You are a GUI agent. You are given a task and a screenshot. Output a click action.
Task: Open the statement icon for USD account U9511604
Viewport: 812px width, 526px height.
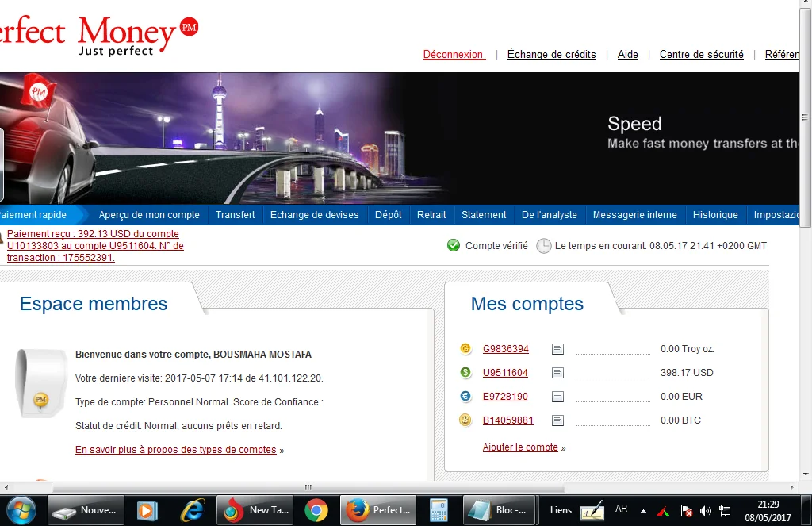(558, 373)
